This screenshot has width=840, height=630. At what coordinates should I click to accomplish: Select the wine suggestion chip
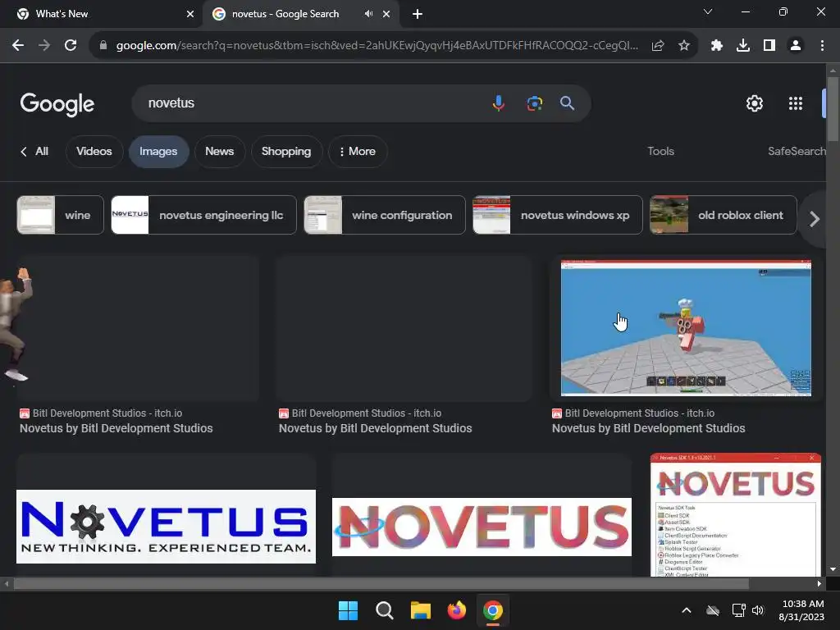60,215
